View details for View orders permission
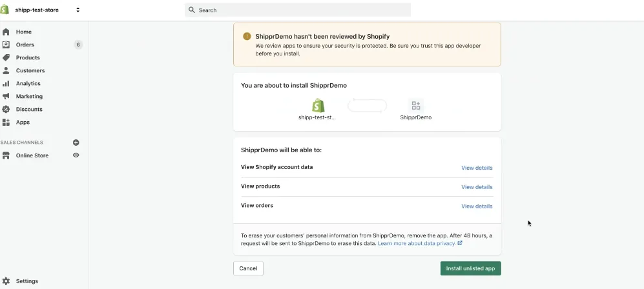The width and height of the screenshot is (644, 289). [477, 206]
